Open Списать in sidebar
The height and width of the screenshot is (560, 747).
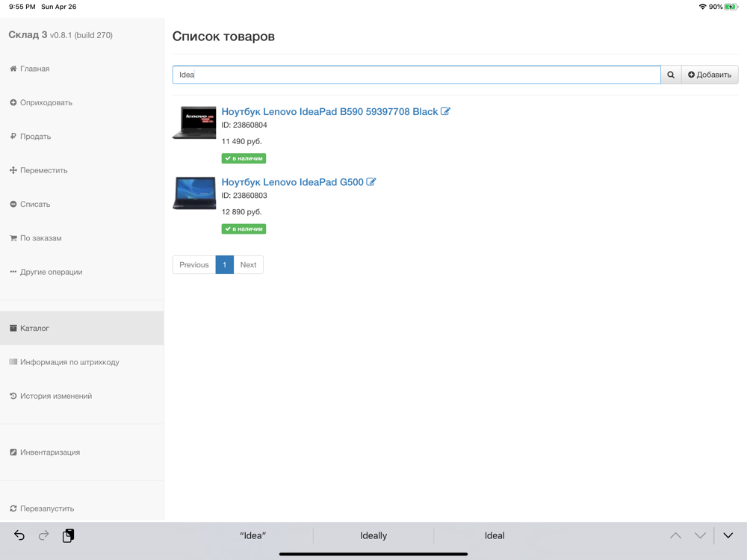click(82, 204)
